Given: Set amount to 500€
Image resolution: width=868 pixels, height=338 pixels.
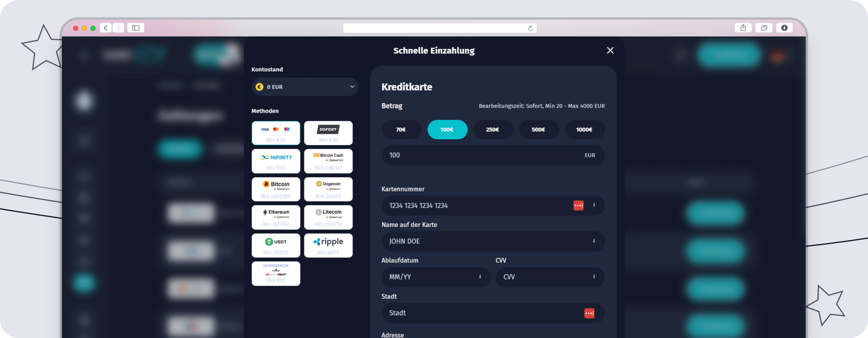Looking at the screenshot, I should (x=539, y=129).
